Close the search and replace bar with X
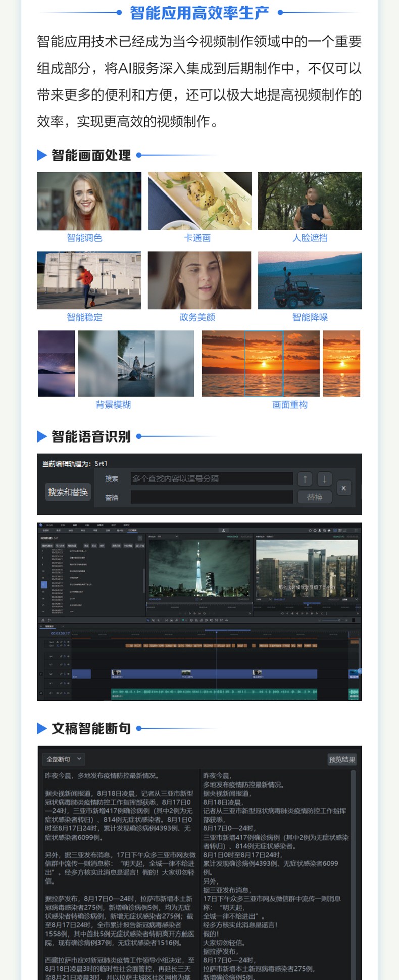Viewport: 399px width, 980px height. 343,488
